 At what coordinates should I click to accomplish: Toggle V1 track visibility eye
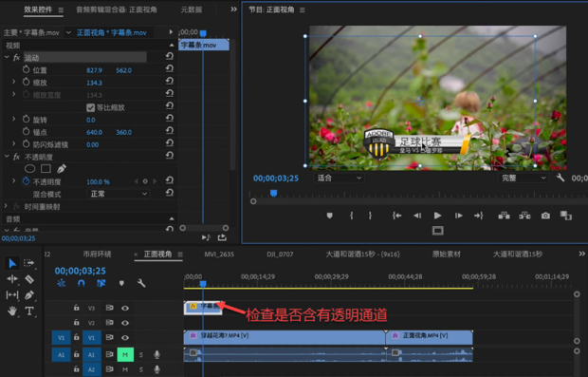coord(125,337)
